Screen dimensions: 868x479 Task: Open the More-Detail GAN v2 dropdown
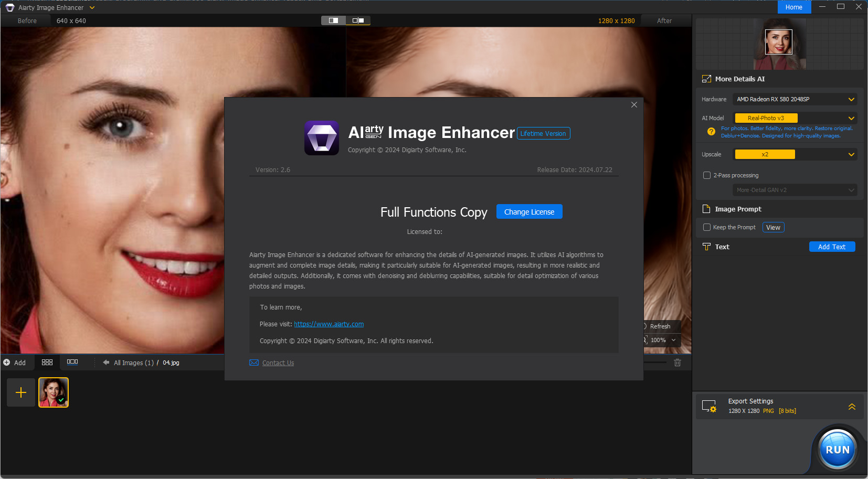coord(795,190)
